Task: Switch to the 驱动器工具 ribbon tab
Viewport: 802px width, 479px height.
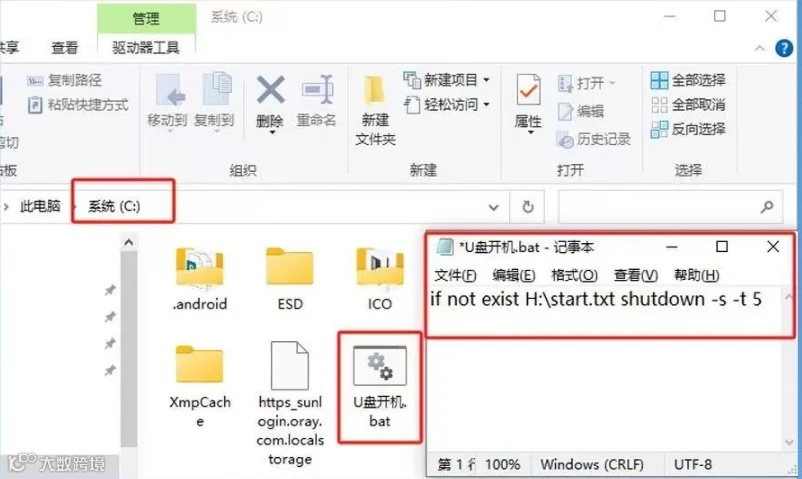Action: coord(146,48)
